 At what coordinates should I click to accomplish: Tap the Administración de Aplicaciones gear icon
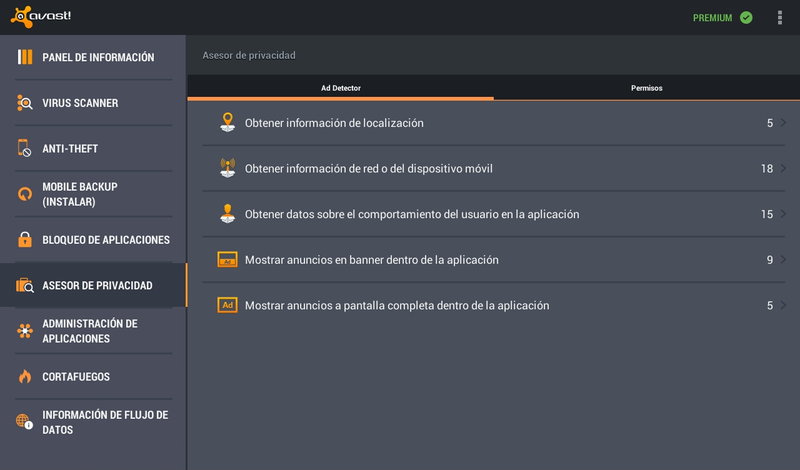[24, 331]
